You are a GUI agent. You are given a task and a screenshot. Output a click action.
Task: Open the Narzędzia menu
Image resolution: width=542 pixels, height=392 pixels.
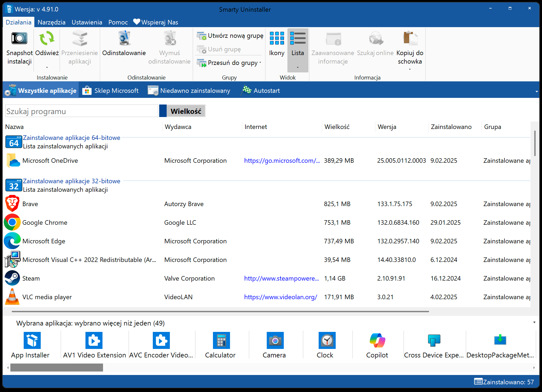[52, 22]
